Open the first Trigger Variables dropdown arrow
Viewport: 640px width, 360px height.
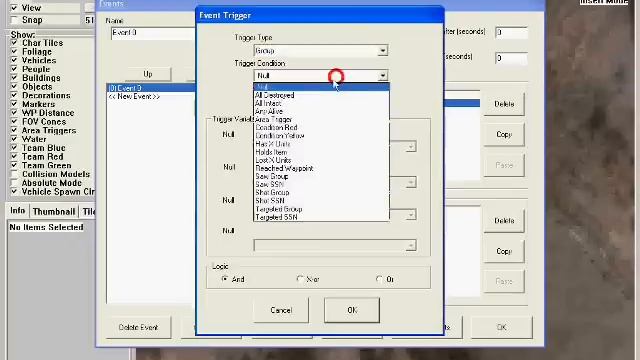411,147
